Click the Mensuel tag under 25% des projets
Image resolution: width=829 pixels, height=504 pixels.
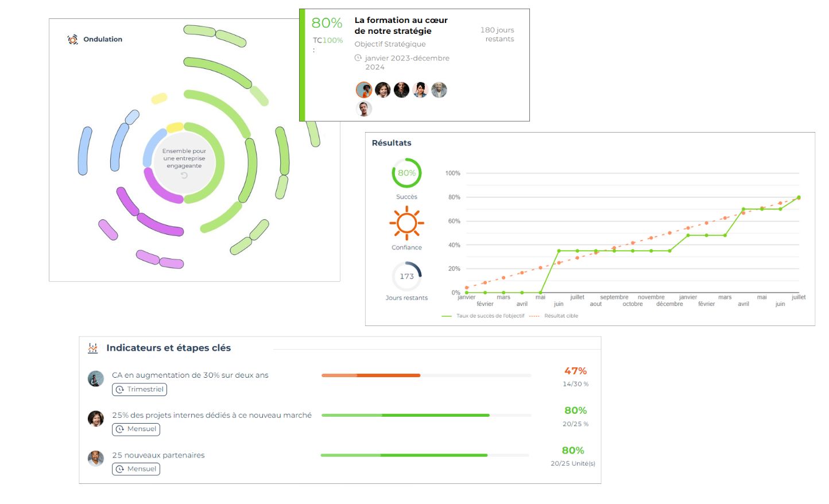tap(136, 429)
